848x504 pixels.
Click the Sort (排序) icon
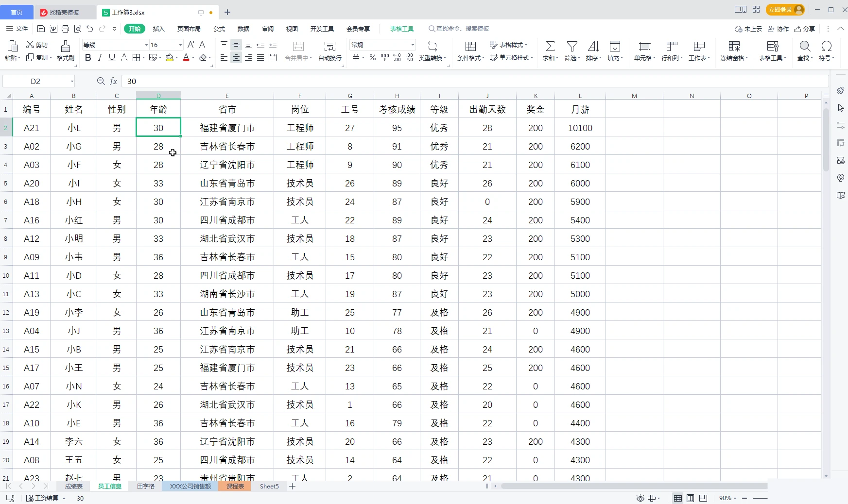tap(593, 46)
